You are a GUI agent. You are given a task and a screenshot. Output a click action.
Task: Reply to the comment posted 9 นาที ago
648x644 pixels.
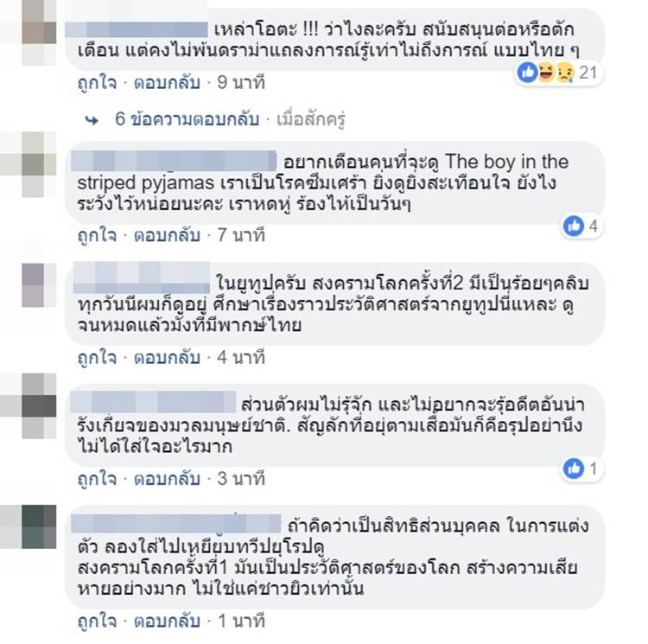167,83
